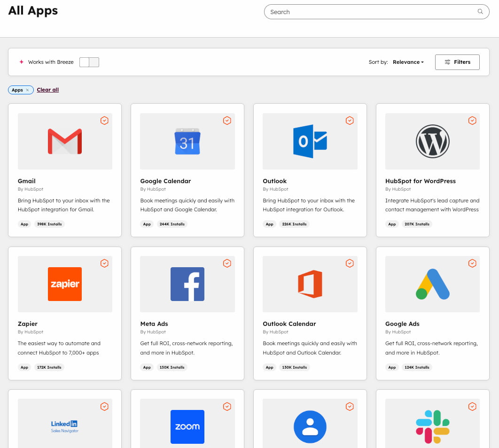This screenshot has width=499, height=448.
Task: Open the Relevance sort dropdown
Action: tap(407, 62)
